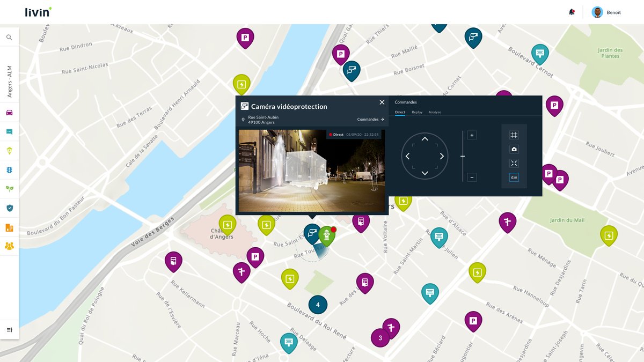The width and height of the screenshot is (644, 362).
Task: Open the citizens (people) section in the sidebar
Action: coord(9,245)
